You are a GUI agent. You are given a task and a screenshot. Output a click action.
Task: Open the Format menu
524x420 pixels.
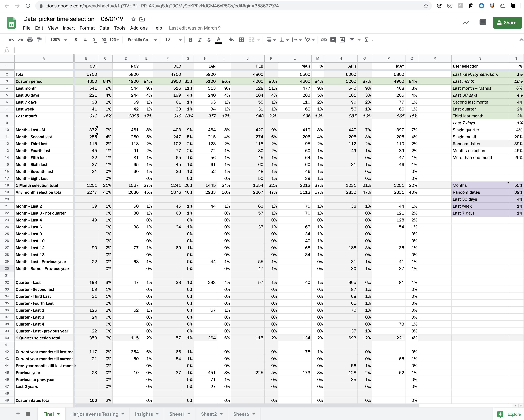[87, 28]
